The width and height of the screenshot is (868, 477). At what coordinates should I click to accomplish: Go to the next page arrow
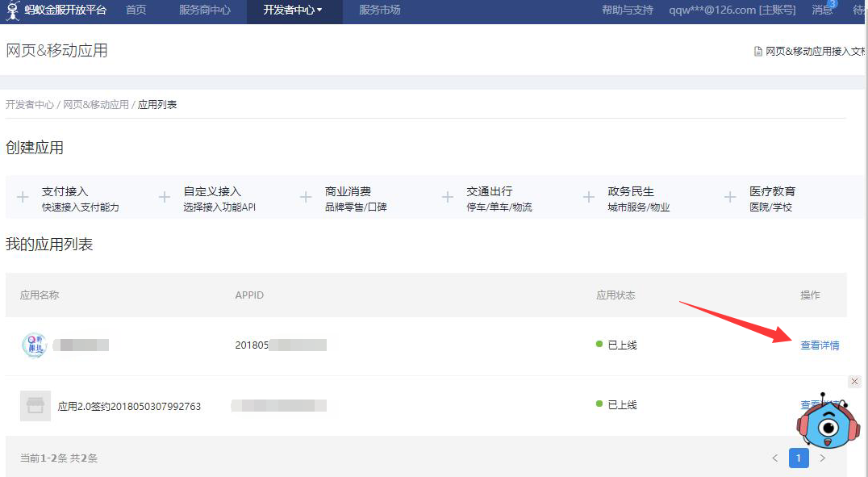click(x=823, y=458)
